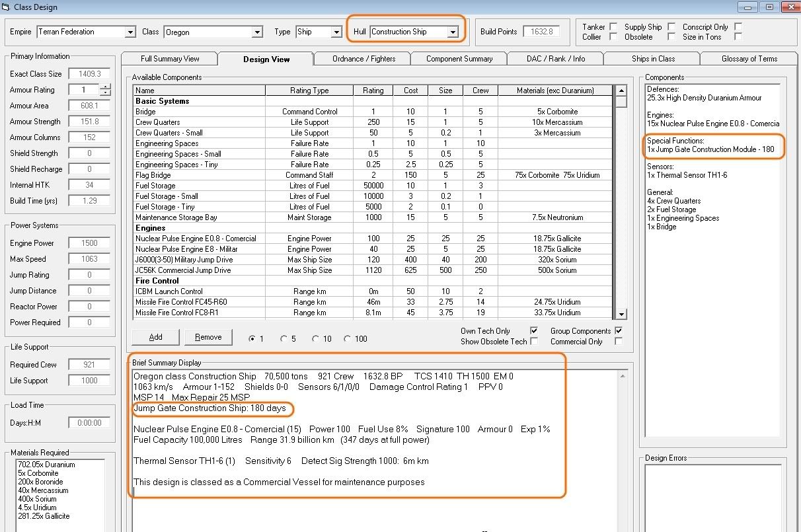The height and width of the screenshot is (532, 801).
Task: Select J6000(3-50) Military Jump Drive row
Action: point(373,260)
